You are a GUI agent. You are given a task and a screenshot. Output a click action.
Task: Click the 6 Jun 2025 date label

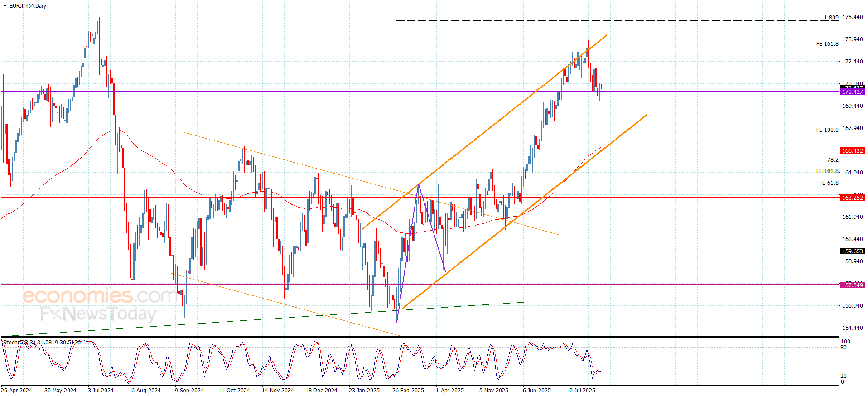point(537,391)
